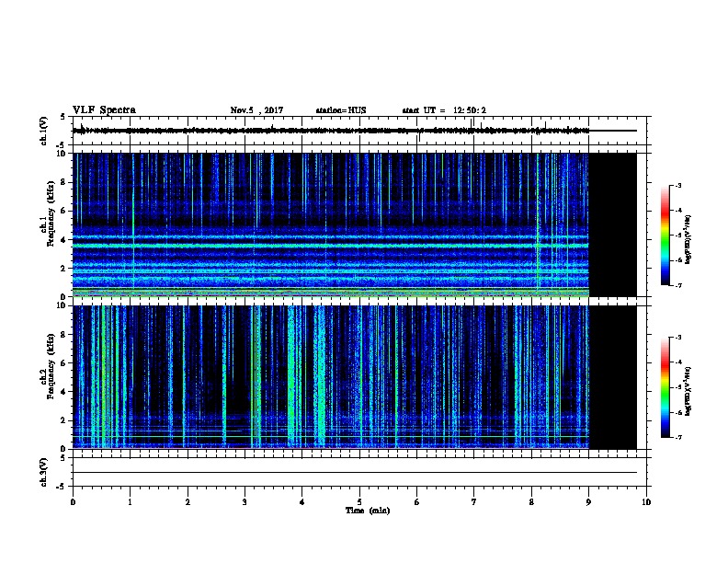Image resolution: width=728 pixels, height=563 pixels.
Task: Click time axis tick label "8"
Action: (531, 502)
